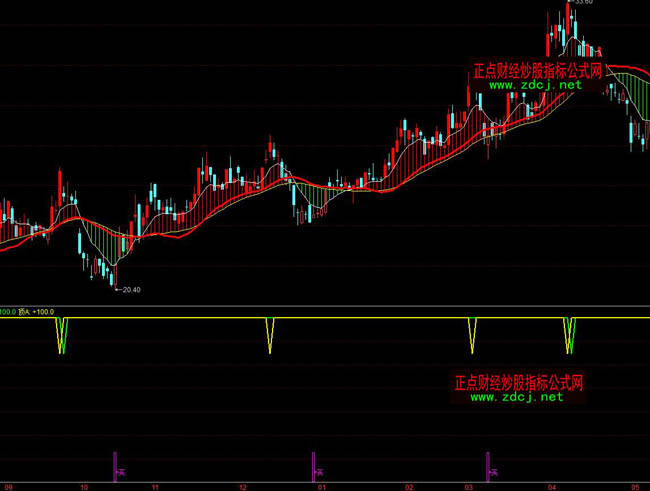
Task: Select month 05 on the time axis
Action: click(x=634, y=486)
